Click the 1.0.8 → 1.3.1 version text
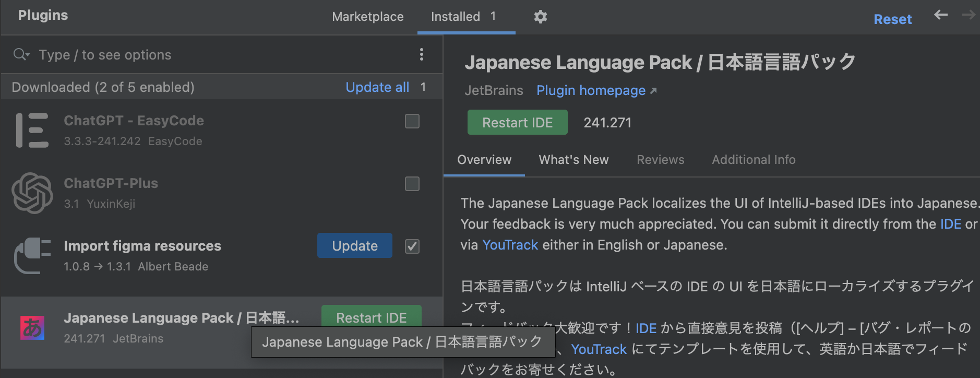Screen dimensions: 980x378 (97, 266)
